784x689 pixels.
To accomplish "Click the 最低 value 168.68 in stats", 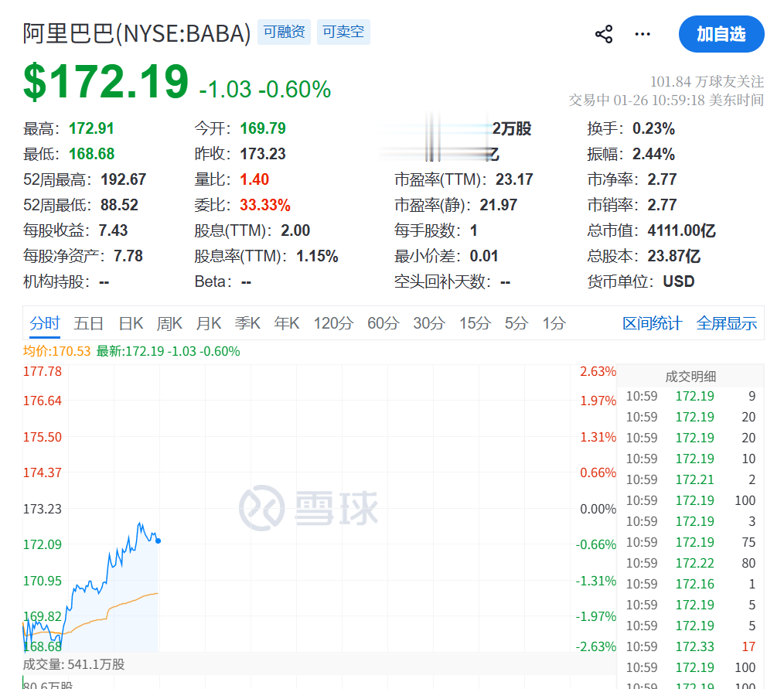I will 91,154.
